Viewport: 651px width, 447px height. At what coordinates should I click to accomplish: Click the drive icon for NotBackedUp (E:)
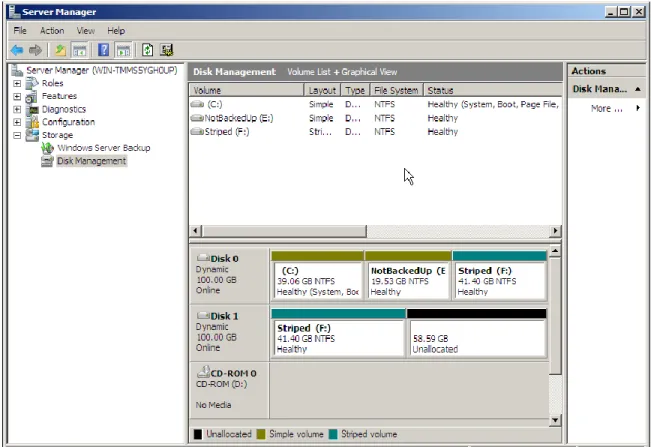(197, 118)
